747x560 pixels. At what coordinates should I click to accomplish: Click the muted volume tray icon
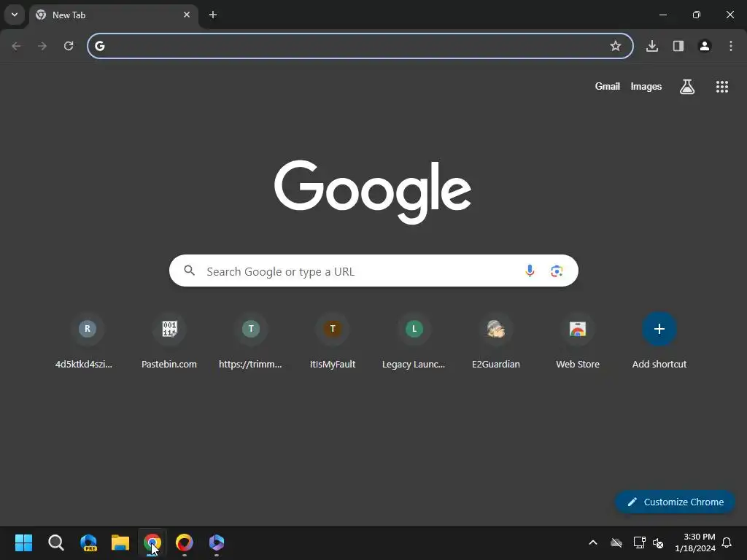(658, 542)
